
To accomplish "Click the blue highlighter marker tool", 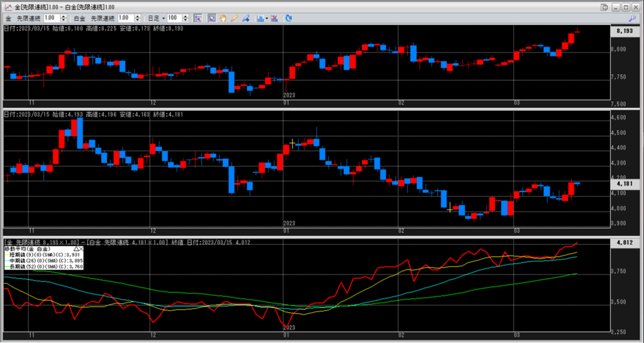I will click(x=245, y=18).
